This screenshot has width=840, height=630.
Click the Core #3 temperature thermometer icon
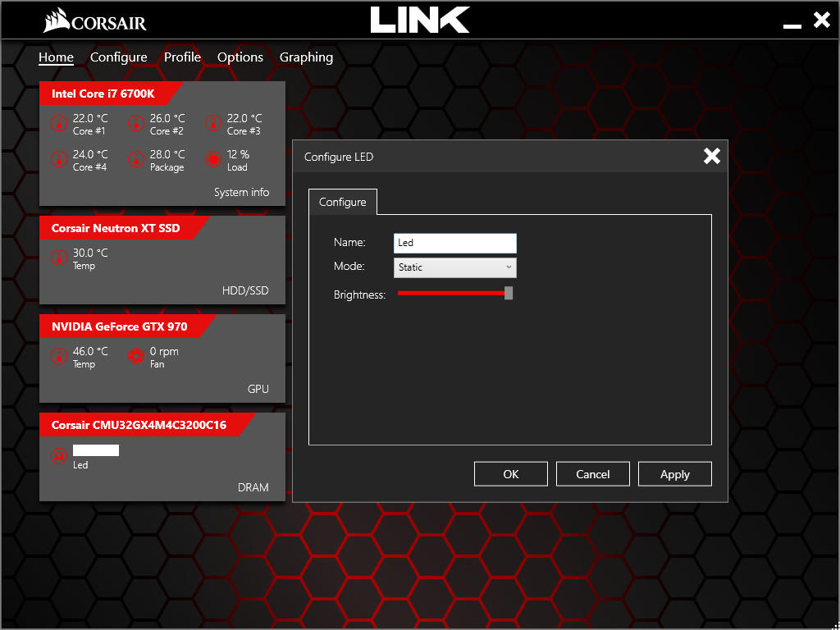pos(213,124)
